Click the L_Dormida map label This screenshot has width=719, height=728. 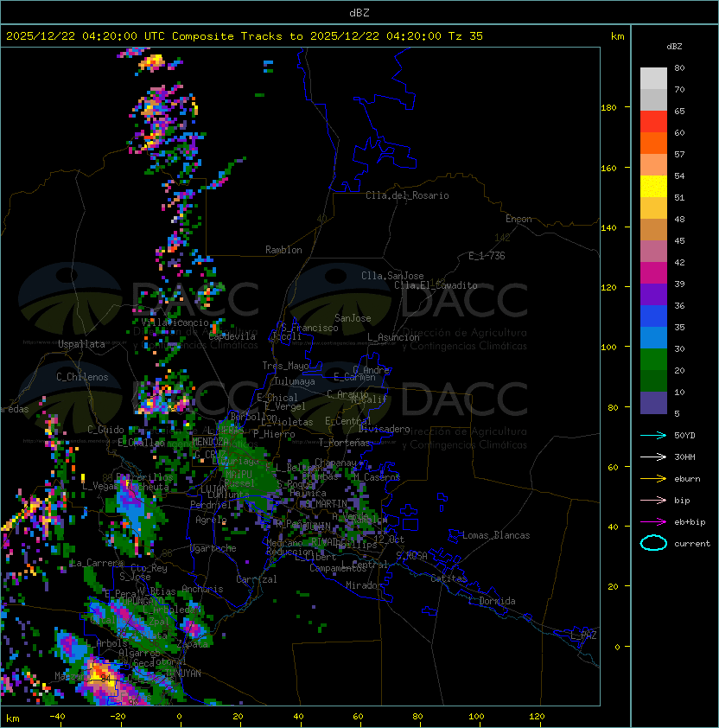(492, 601)
